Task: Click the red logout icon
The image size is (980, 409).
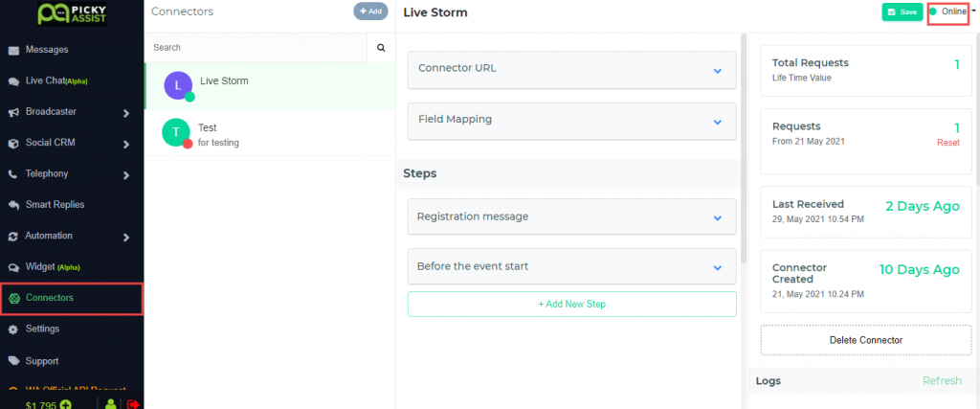Action: click(132, 404)
